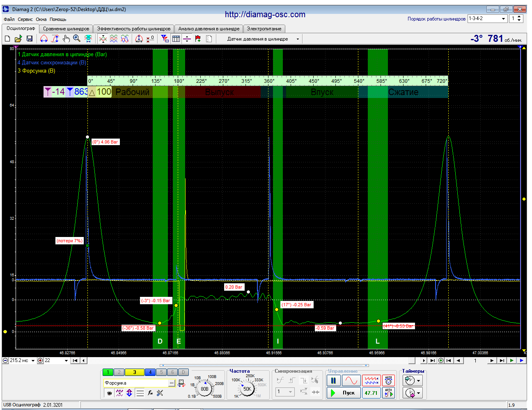532x410 pixels.
Task: Switch to Электропитание tab
Action: click(264, 29)
